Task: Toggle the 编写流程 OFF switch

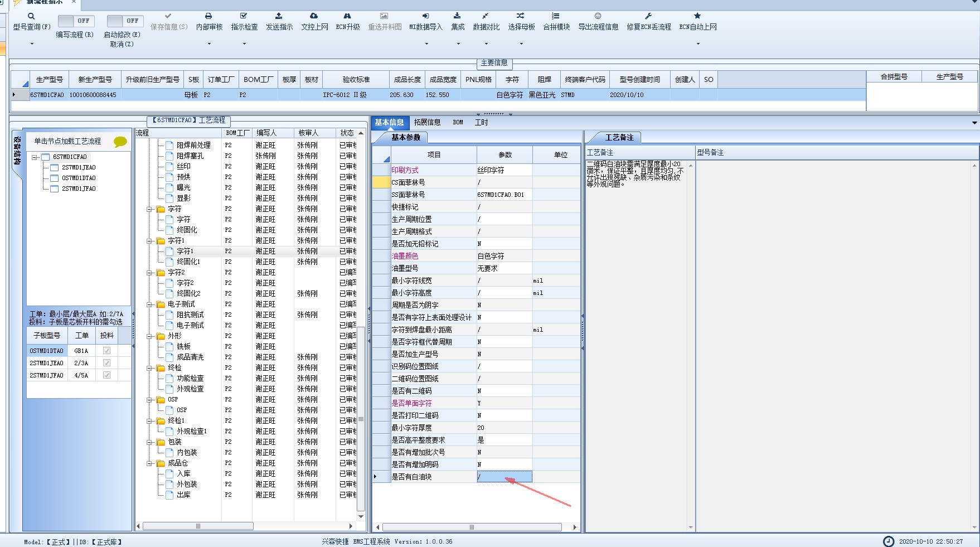Action: coord(76,21)
